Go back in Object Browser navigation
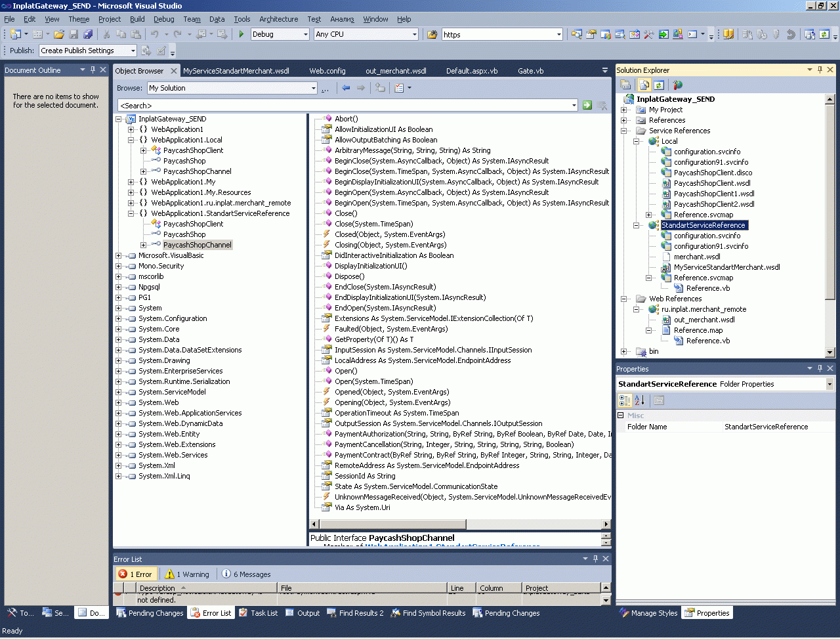Viewport: 840px width, 640px height. pos(346,88)
